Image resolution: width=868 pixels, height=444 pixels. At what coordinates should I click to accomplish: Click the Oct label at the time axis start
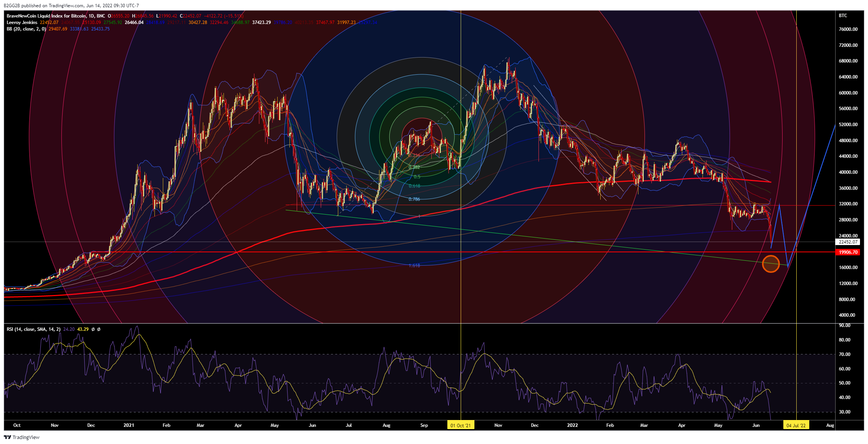tap(17, 425)
